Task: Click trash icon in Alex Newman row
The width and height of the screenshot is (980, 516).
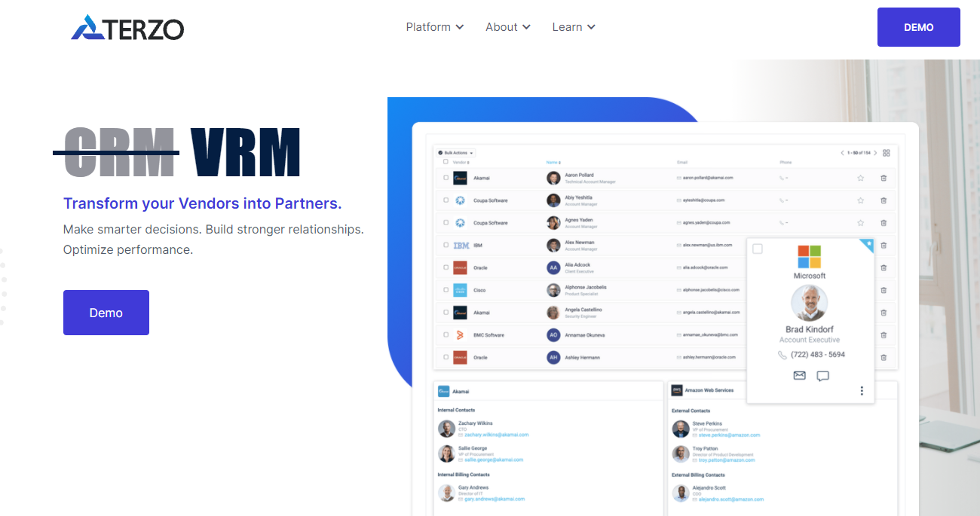Action: pyautogui.click(x=884, y=246)
